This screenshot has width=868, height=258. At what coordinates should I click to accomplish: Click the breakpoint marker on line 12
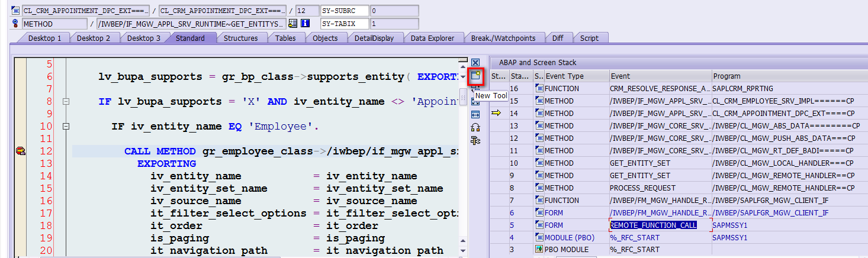(x=20, y=151)
